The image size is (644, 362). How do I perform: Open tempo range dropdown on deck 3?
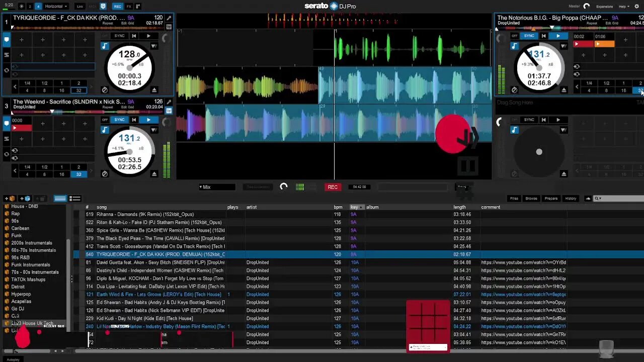tap(154, 130)
